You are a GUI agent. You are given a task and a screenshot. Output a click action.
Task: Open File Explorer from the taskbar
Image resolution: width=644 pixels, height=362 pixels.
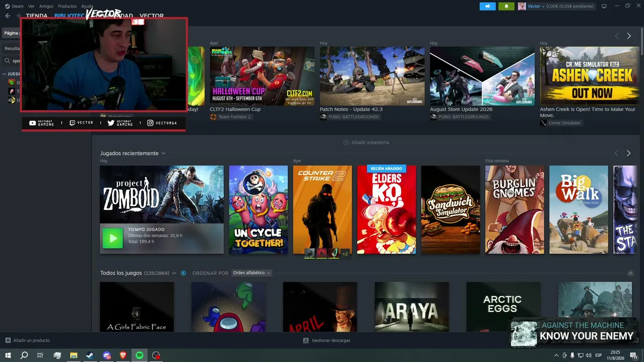click(73, 355)
